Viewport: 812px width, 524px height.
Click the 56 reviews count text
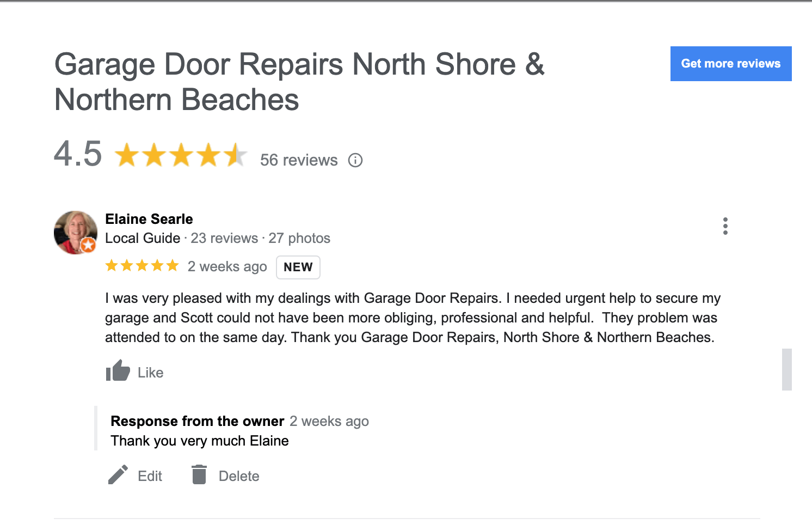pos(298,160)
